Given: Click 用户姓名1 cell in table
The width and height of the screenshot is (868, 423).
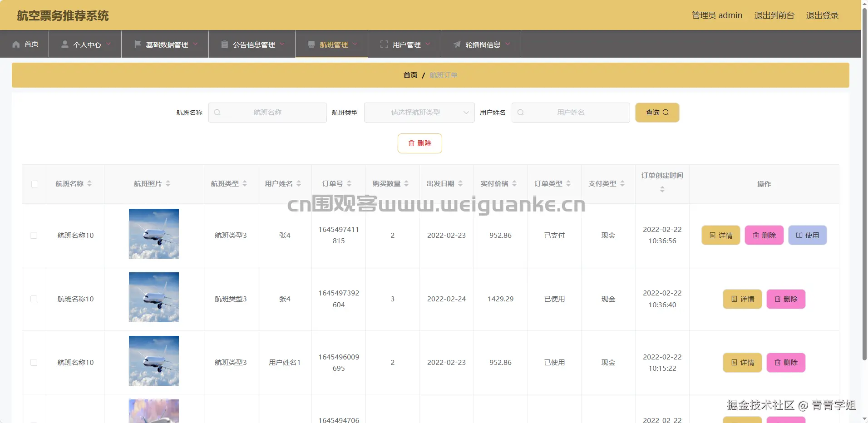Looking at the screenshot, I should [x=285, y=363].
